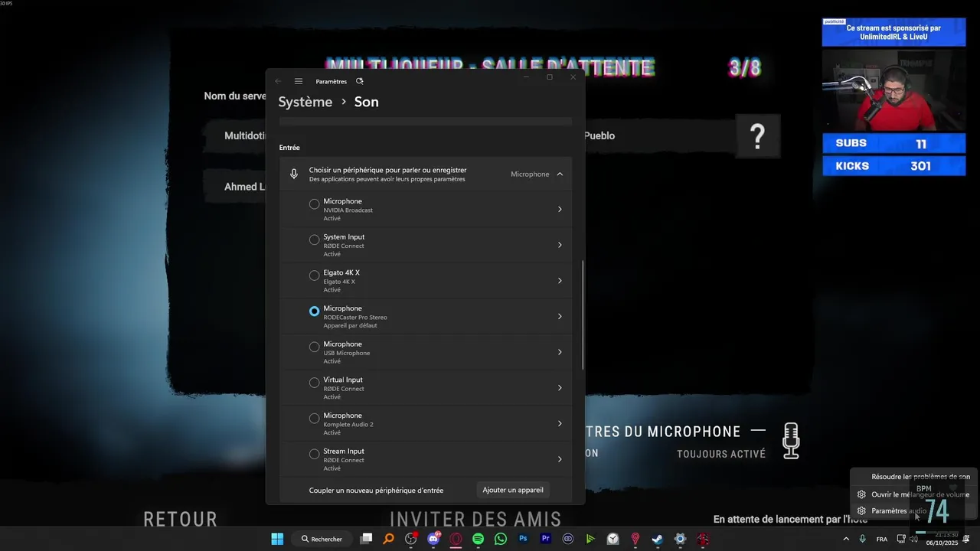Viewport: 980px width, 551px height.
Task: Click the speaker volume tray icon
Action: [913, 539]
